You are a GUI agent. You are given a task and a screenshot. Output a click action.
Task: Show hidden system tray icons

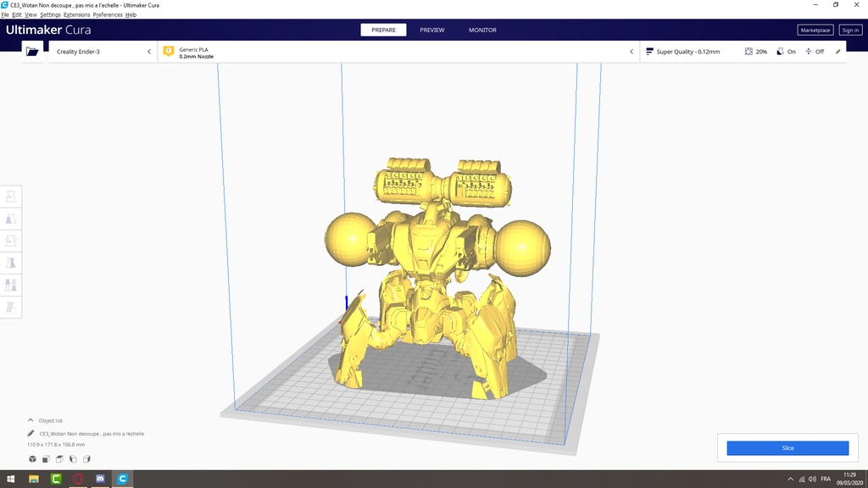tap(791, 480)
